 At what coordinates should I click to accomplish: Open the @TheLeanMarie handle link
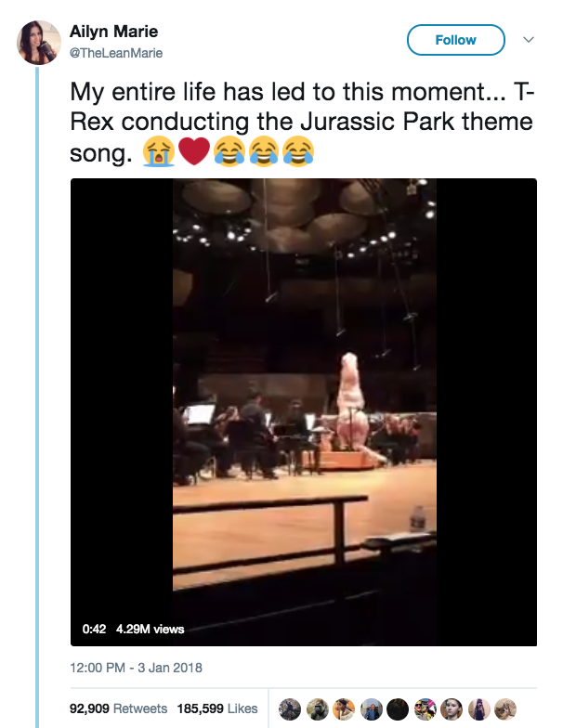click(x=116, y=53)
